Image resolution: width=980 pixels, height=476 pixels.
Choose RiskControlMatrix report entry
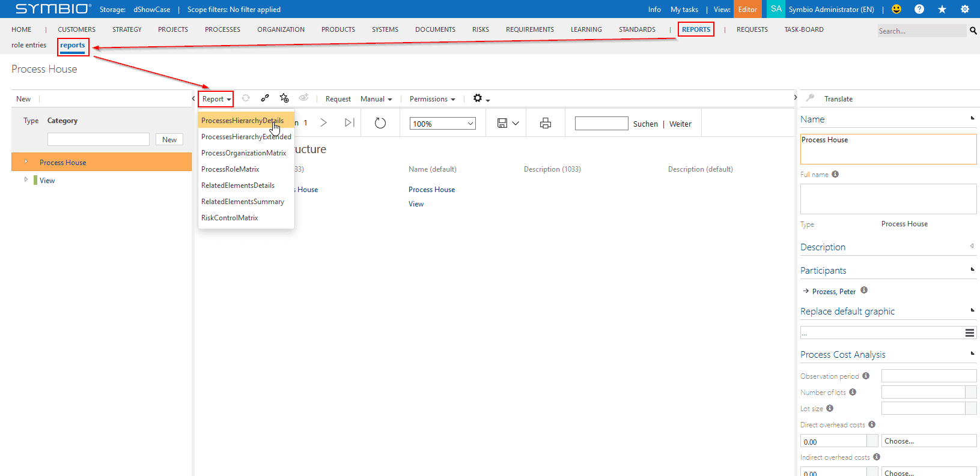click(230, 218)
